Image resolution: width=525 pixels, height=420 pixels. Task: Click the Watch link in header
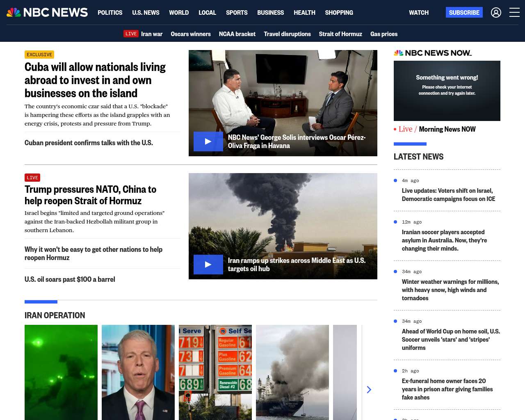pos(418,13)
